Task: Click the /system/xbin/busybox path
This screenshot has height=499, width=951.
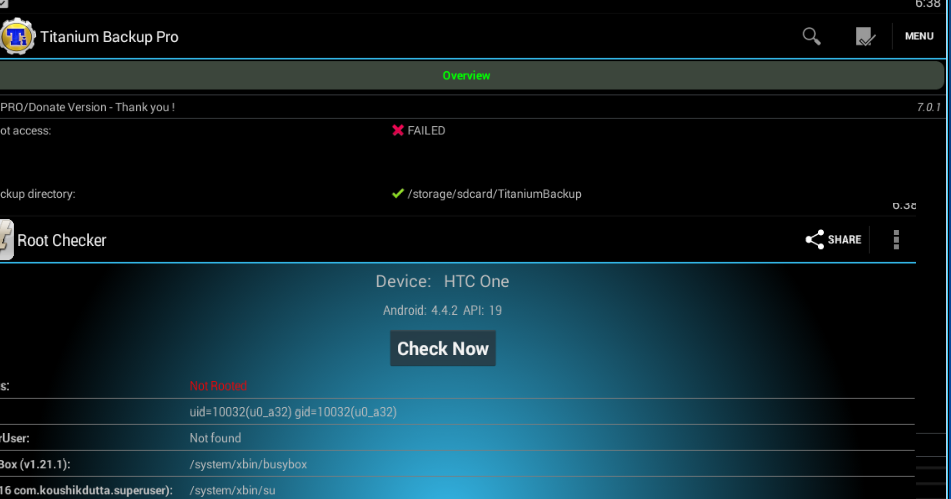Action: click(248, 464)
